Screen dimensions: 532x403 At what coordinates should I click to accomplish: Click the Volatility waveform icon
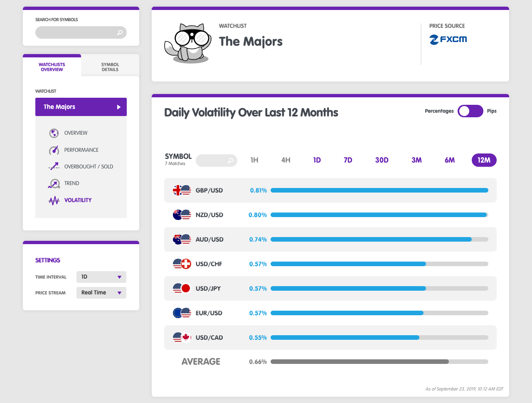pyautogui.click(x=54, y=200)
